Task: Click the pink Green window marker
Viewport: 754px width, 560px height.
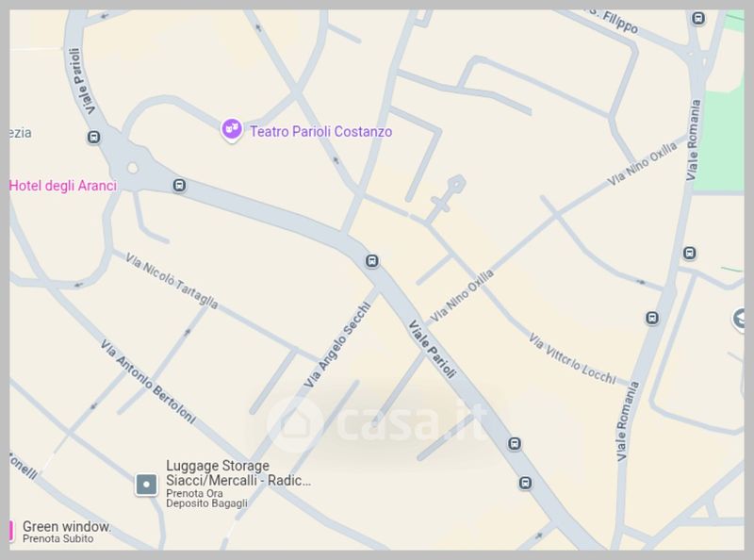Action: 10,531
